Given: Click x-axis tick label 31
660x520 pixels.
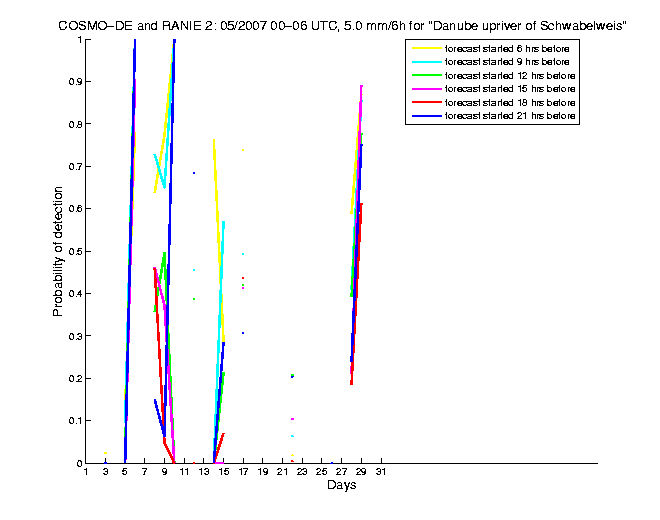Looking at the screenshot, I should (x=381, y=472).
